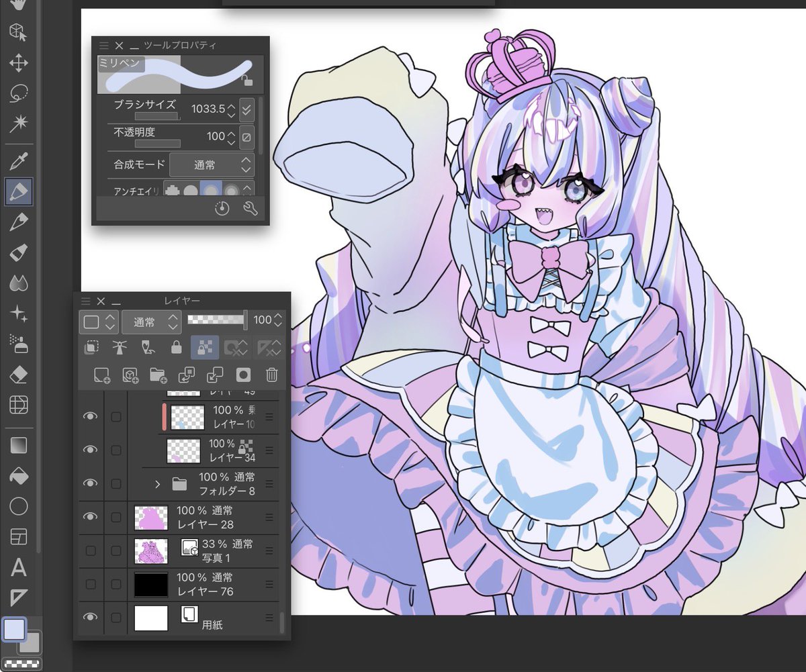Open brush size dynamics settings button
Viewport: 806px width, 672px height.
pyautogui.click(x=247, y=109)
